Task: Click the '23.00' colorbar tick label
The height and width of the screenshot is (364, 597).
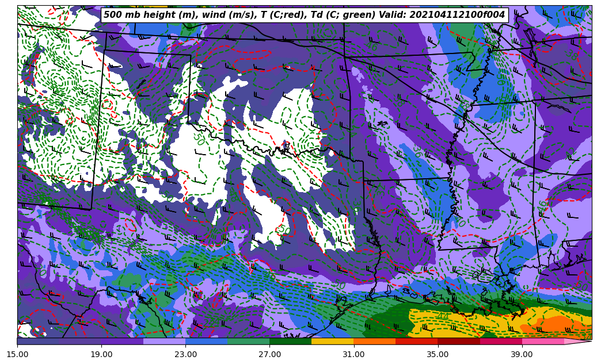Action: 185,354
